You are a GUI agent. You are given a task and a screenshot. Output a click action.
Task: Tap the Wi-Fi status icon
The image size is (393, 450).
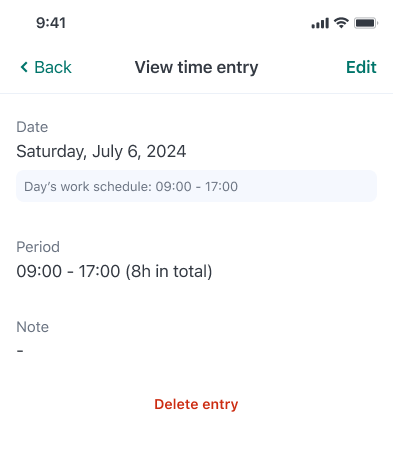(x=341, y=23)
